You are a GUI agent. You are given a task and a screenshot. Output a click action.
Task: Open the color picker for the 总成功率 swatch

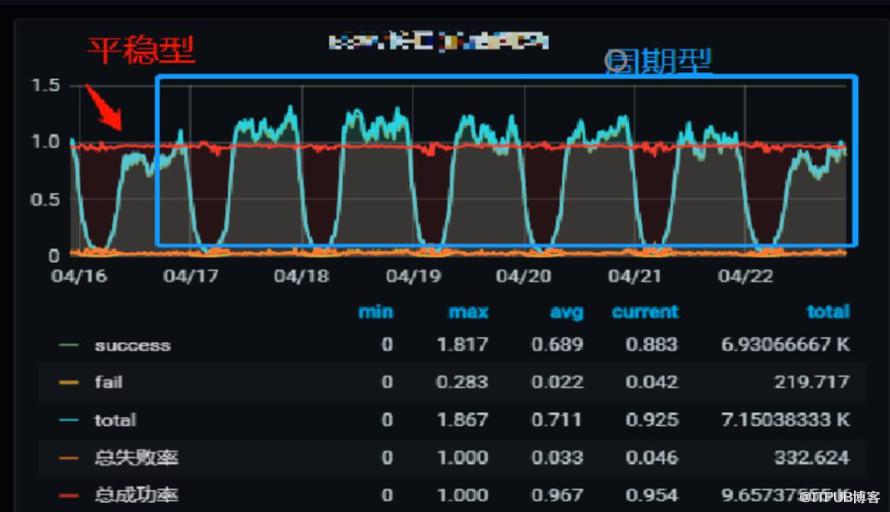point(69,496)
